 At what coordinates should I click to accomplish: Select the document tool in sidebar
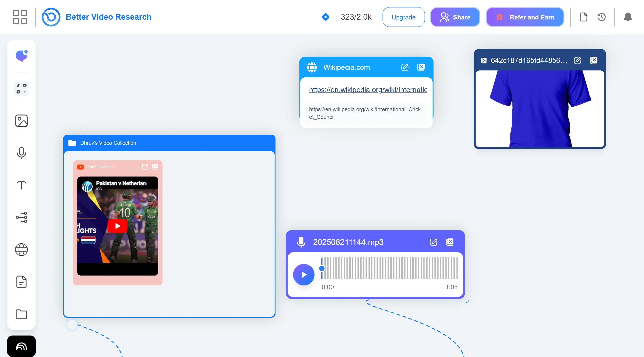click(x=21, y=282)
